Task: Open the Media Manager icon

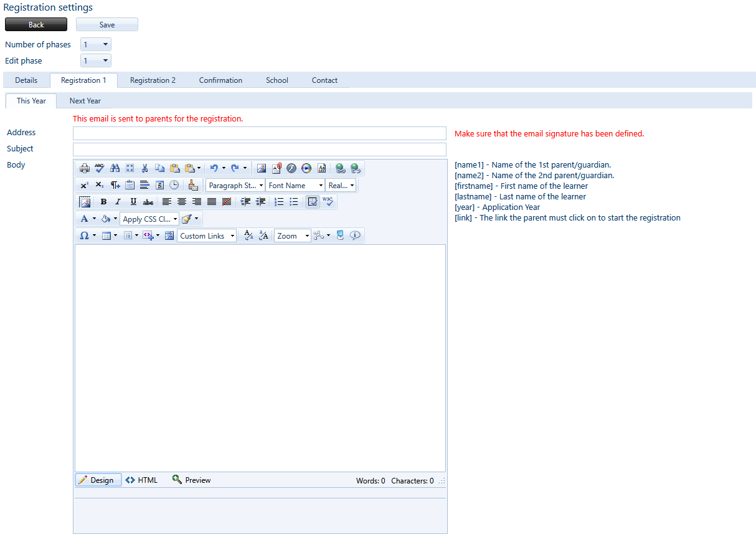Action: click(306, 168)
